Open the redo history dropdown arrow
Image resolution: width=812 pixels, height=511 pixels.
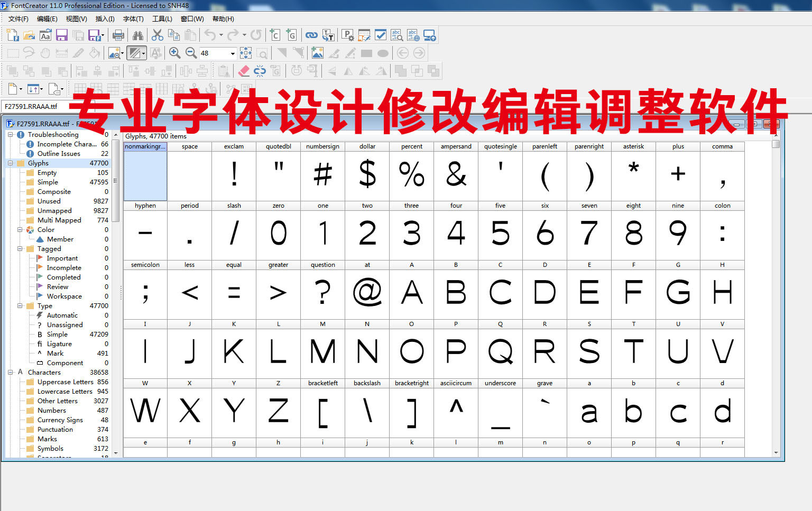click(244, 35)
